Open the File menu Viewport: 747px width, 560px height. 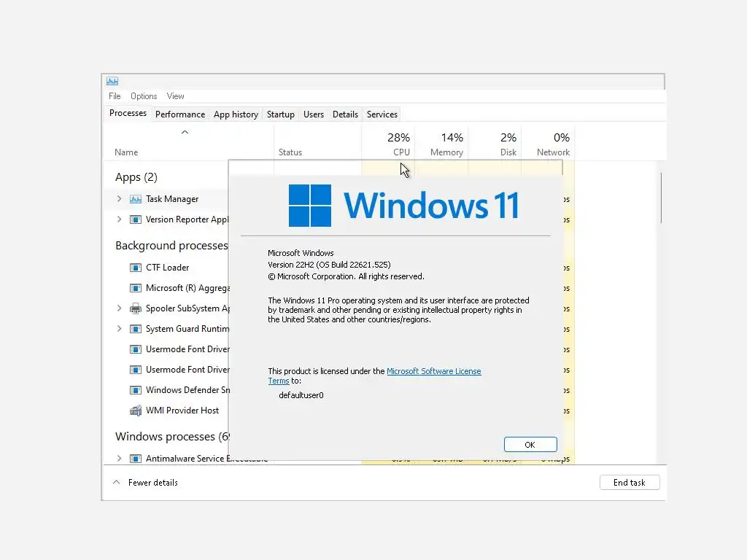[x=115, y=96]
